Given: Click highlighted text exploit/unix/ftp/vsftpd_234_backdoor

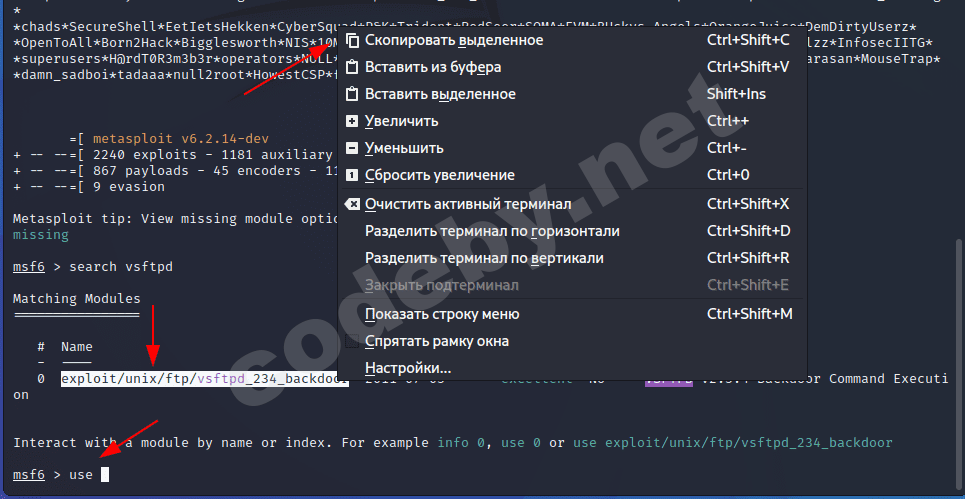Looking at the screenshot, I should [204, 380].
